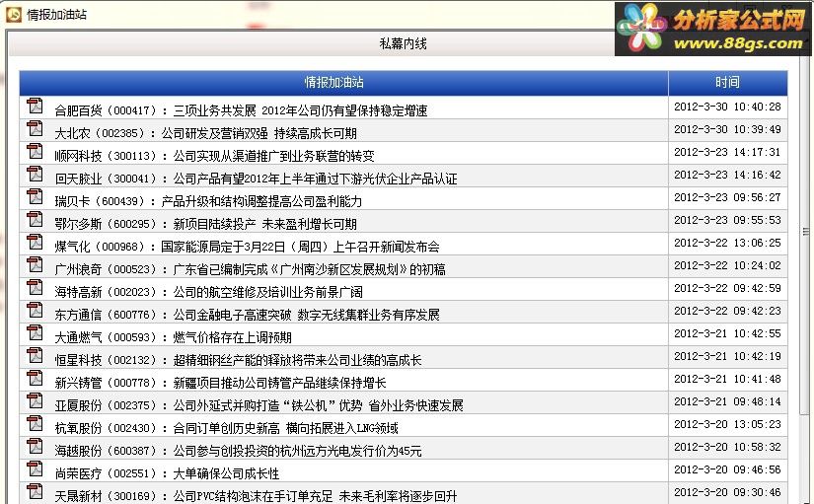814x504 pixels.
Task: Click document icon beside 杭氧股份 row
Action: pyautogui.click(x=35, y=423)
